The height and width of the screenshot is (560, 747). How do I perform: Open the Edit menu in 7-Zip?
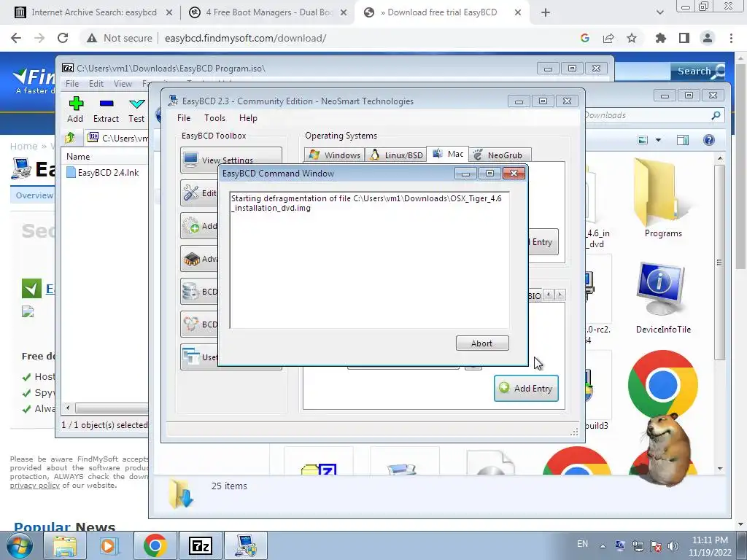pyautogui.click(x=96, y=84)
